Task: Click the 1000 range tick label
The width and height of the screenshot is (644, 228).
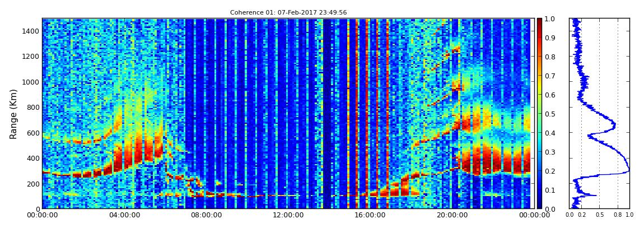Action: 32,82
